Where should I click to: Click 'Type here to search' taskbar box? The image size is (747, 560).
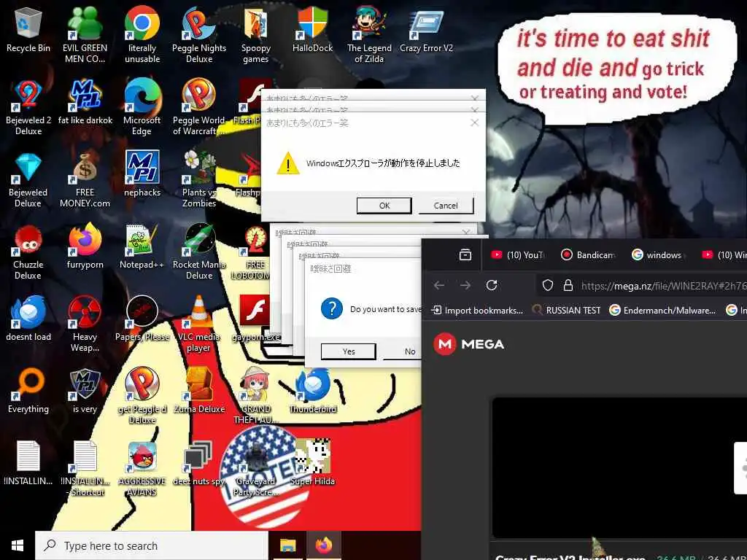[152, 545]
